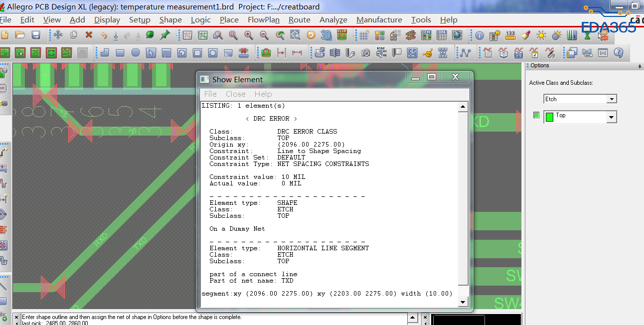Open the help question mark icon
This screenshot has width=644, height=325.
pyautogui.click(x=618, y=52)
